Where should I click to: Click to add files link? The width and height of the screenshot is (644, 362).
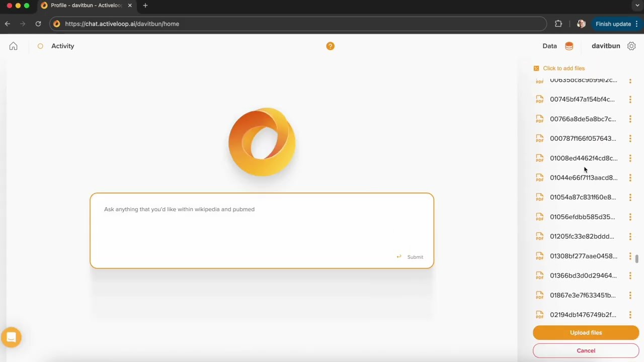[563, 68]
